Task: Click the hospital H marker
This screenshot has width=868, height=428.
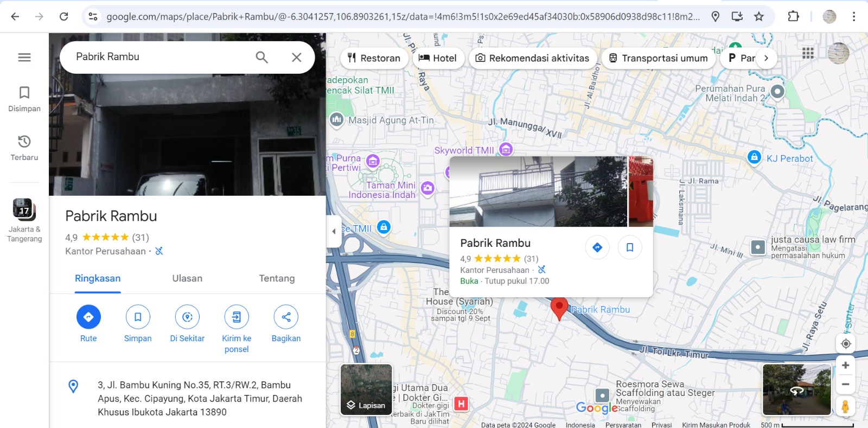Action: (461, 404)
